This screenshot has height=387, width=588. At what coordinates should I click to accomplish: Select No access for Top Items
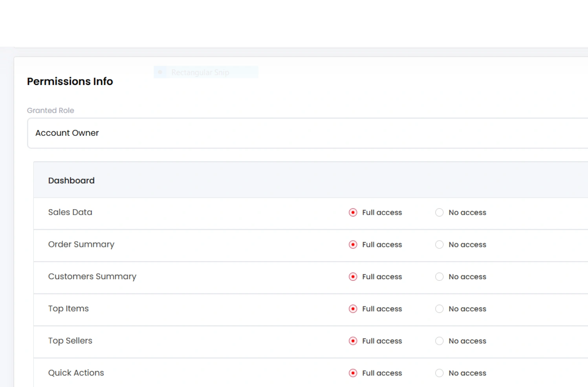click(439, 309)
